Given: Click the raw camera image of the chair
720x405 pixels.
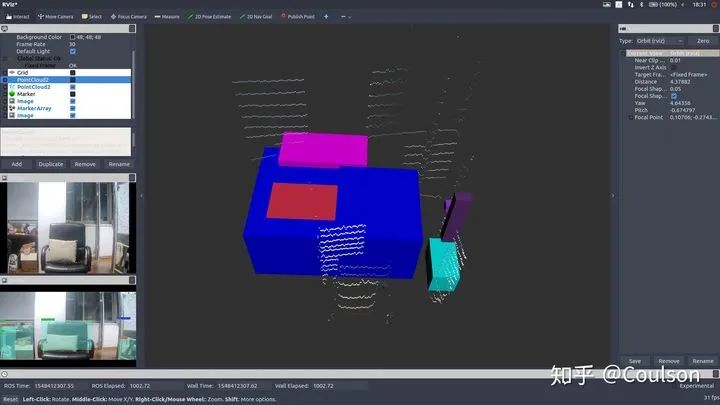Looking at the screenshot, I should (68, 228).
